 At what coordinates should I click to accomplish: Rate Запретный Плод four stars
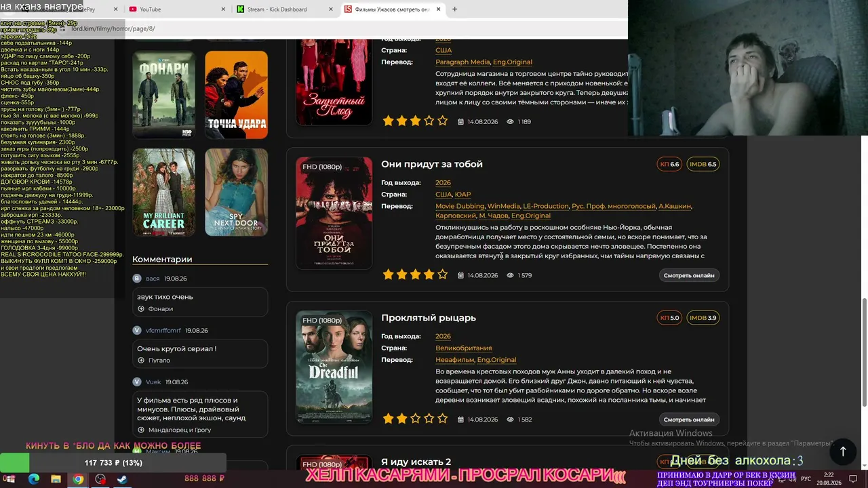[429, 121]
